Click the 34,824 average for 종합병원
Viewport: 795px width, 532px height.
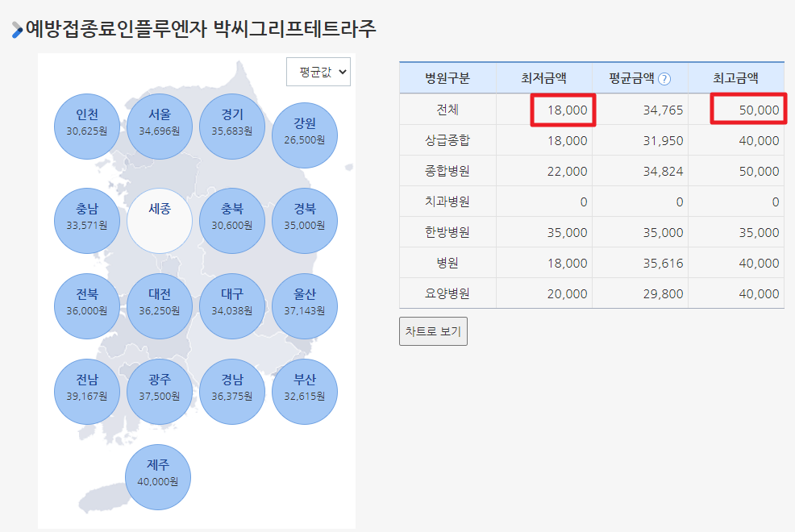point(664,171)
